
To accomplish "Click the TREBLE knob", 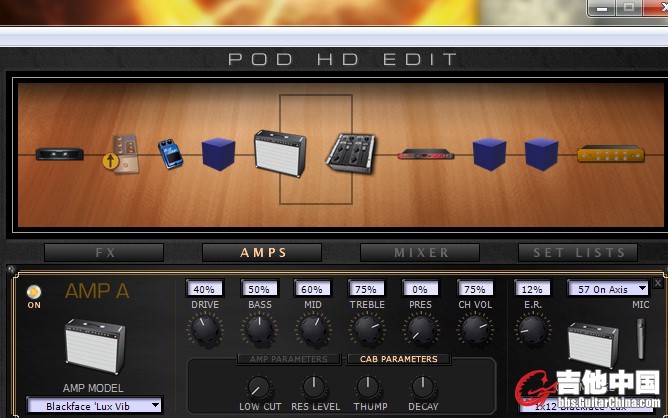I will click(367, 330).
